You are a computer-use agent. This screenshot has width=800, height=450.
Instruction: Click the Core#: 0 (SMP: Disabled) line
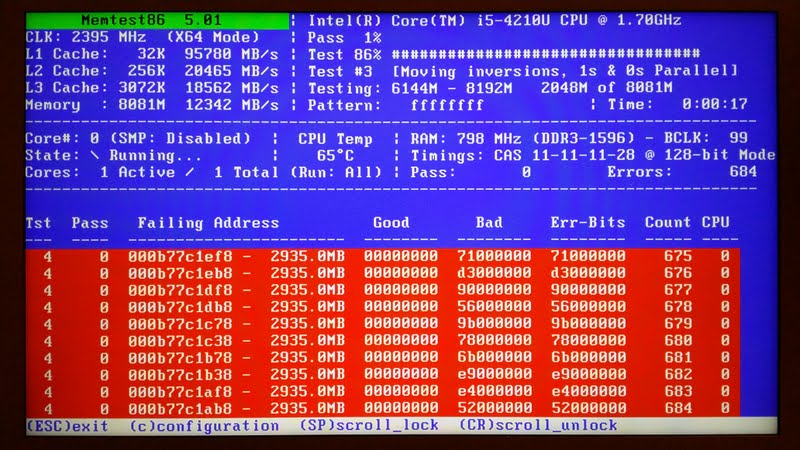[138, 138]
